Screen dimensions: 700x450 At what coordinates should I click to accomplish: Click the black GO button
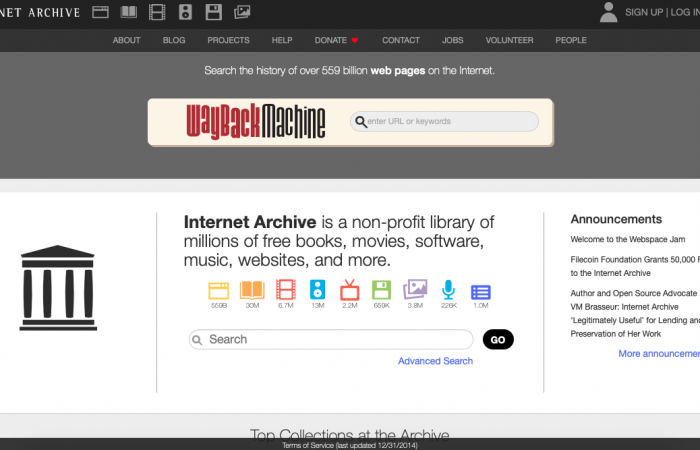498,340
